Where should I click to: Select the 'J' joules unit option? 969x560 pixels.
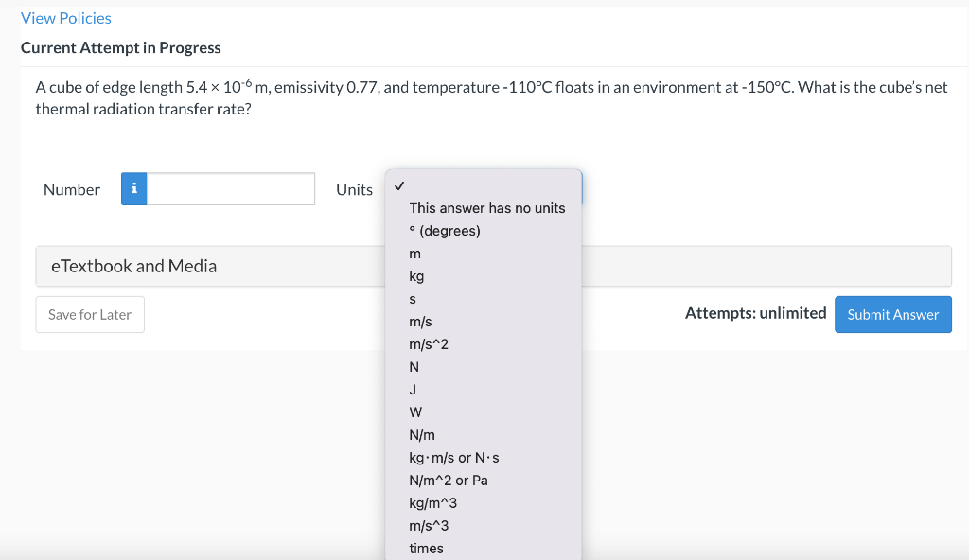click(x=413, y=390)
